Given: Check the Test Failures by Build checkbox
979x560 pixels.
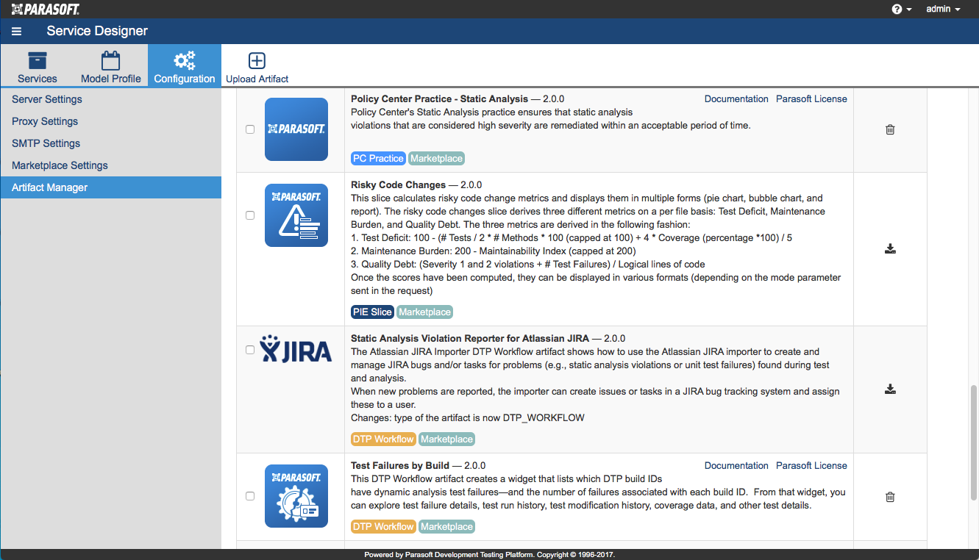Looking at the screenshot, I should coord(250,496).
